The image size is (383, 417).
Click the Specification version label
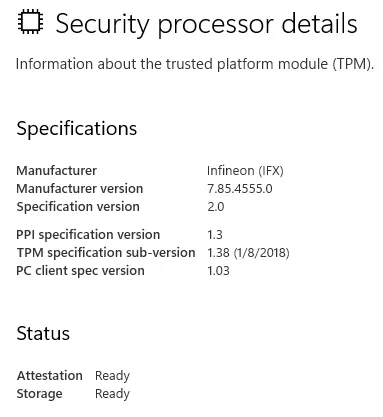pyautogui.click(x=78, y=207)
